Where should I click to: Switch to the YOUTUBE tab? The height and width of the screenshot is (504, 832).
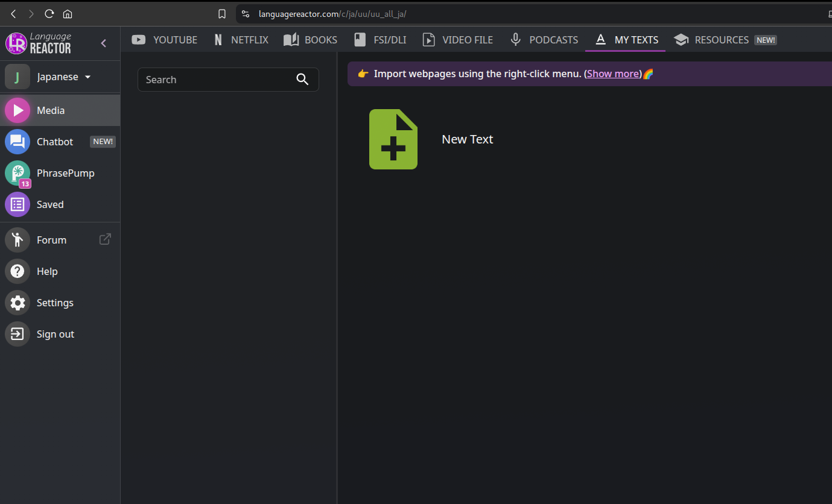tap(165, 40)
